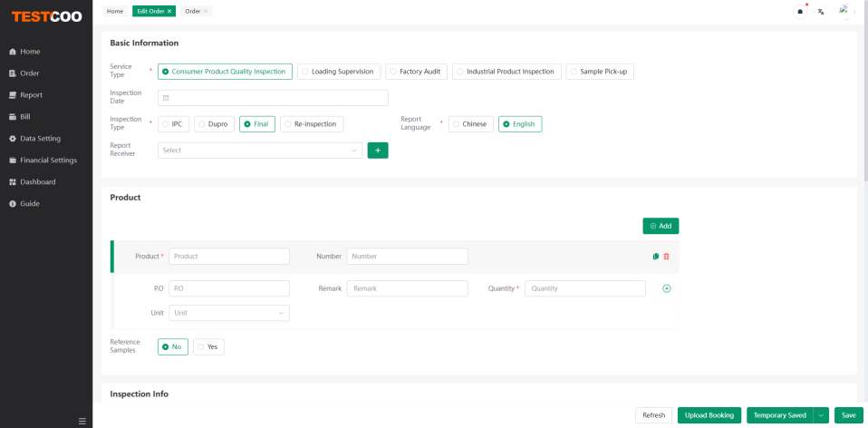Switch to the Edit Order tab
The image size is (868, 428).
point(150,11)
